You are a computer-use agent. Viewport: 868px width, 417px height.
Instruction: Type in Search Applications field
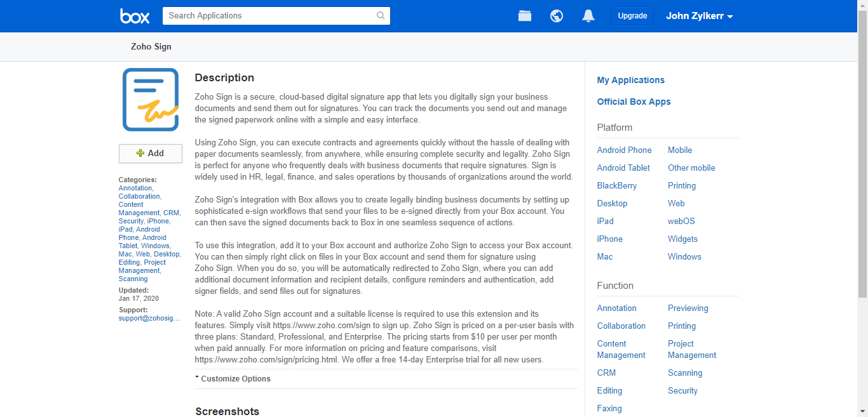(270, 16)
